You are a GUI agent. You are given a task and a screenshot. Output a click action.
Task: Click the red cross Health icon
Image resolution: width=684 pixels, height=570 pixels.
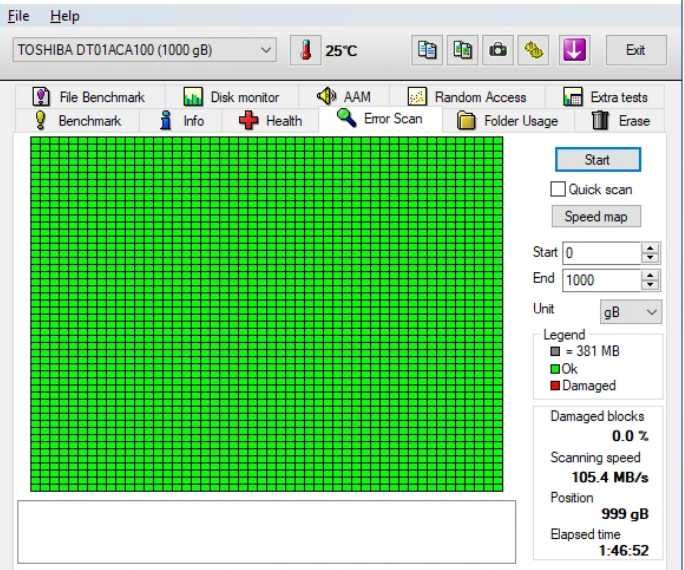(x=249, y=120)
